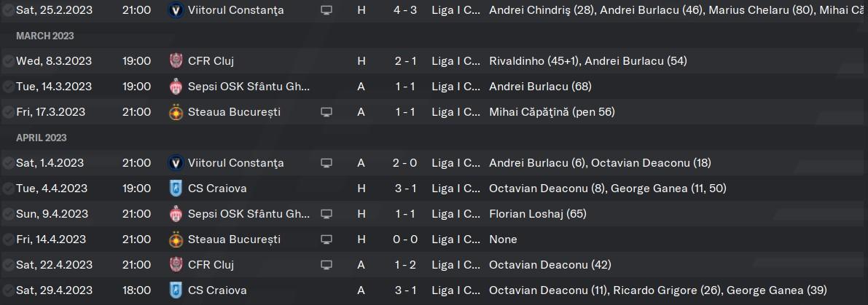
Task: Click TV broadcast icon on 17.3.2023 match
Action: coord(327,112)
